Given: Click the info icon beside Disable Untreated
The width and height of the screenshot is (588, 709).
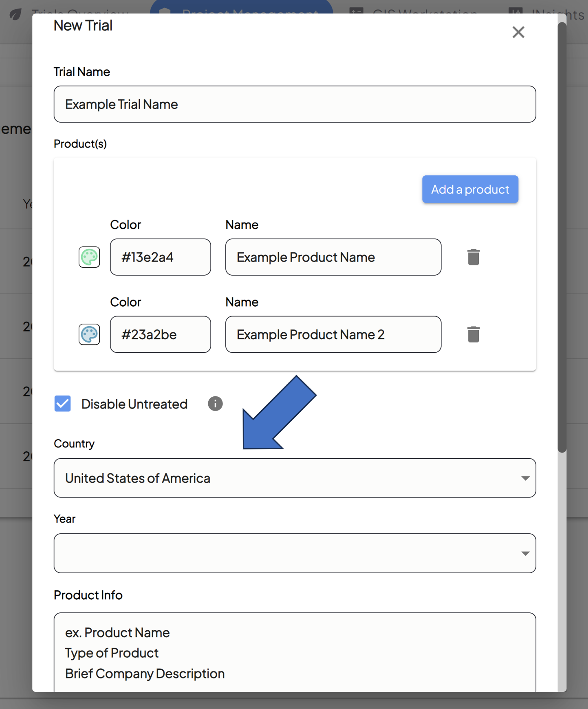Looking at the screenshot, I should (x=215, y=404).
